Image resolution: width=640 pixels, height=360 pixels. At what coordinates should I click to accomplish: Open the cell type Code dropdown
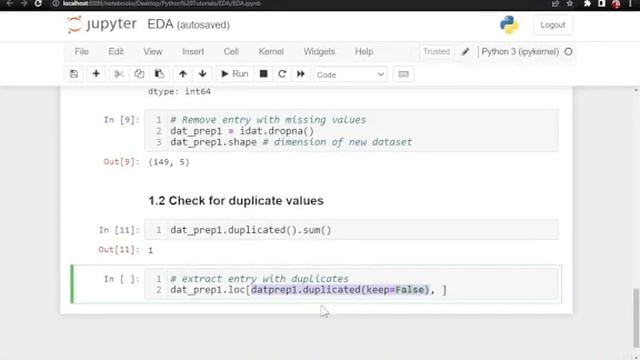[x=351, y=75]
